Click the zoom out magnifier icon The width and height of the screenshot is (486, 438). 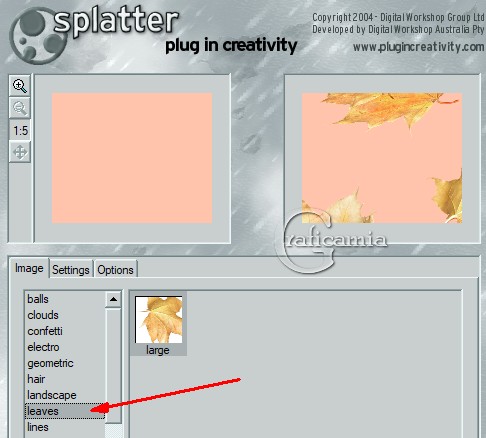(20, 108)
